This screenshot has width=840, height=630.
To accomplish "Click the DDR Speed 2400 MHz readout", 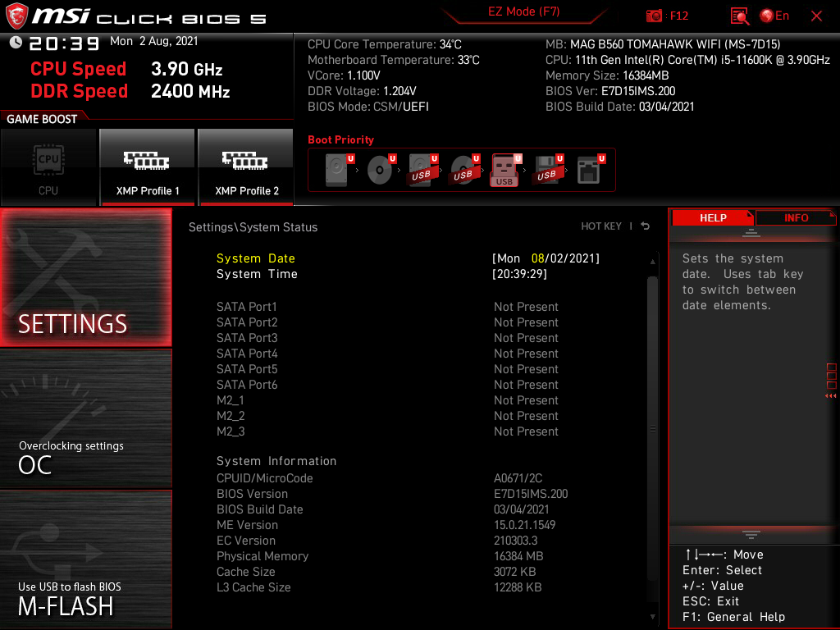I will point(130,91).
